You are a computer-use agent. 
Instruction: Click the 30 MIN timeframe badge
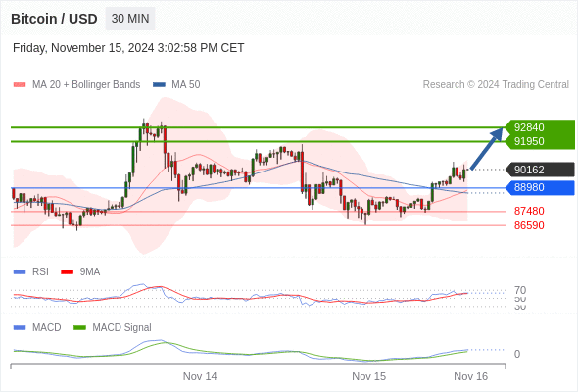[x=130, y=19]
